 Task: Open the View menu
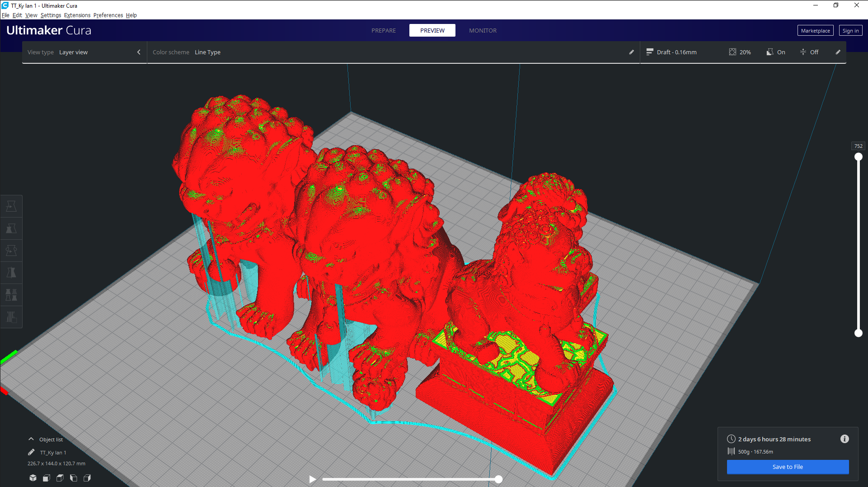tap(31, 15)
